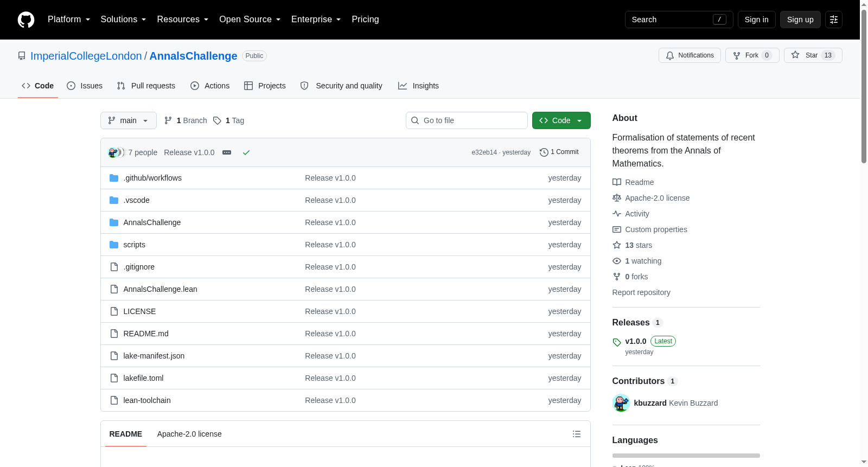Expand the Enterprise menu
Screen dimensions: 868x467
(x=316, y=20)
